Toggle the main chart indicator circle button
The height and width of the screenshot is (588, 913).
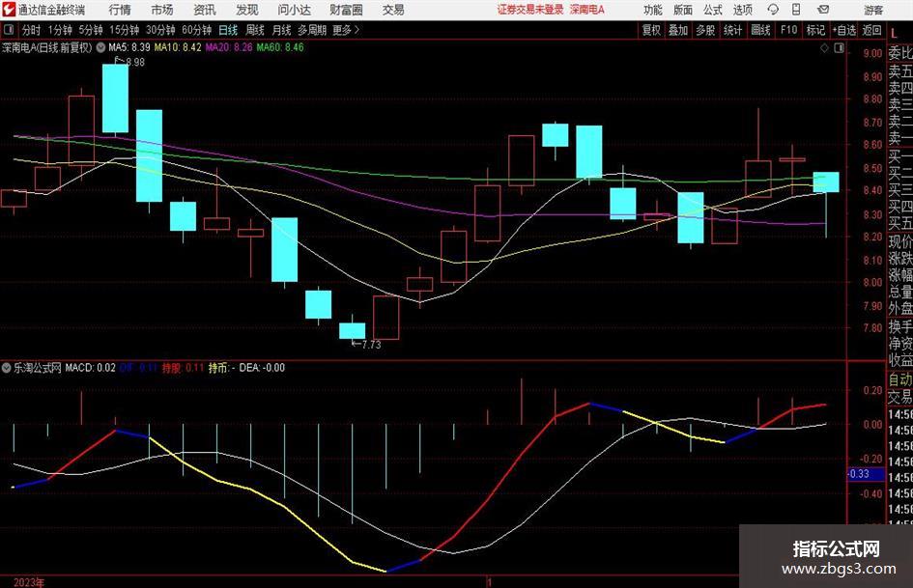pyautogui.click(x=100, y=47)
